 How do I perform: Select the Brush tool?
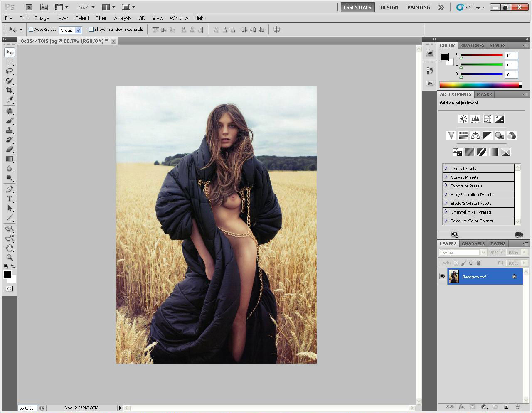10,120
